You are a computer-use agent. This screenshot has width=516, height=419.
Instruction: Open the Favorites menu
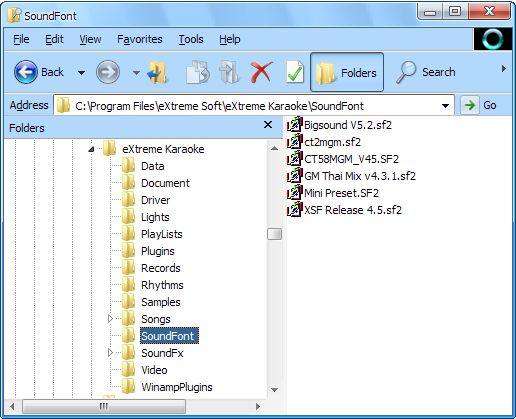coord(140,39)
